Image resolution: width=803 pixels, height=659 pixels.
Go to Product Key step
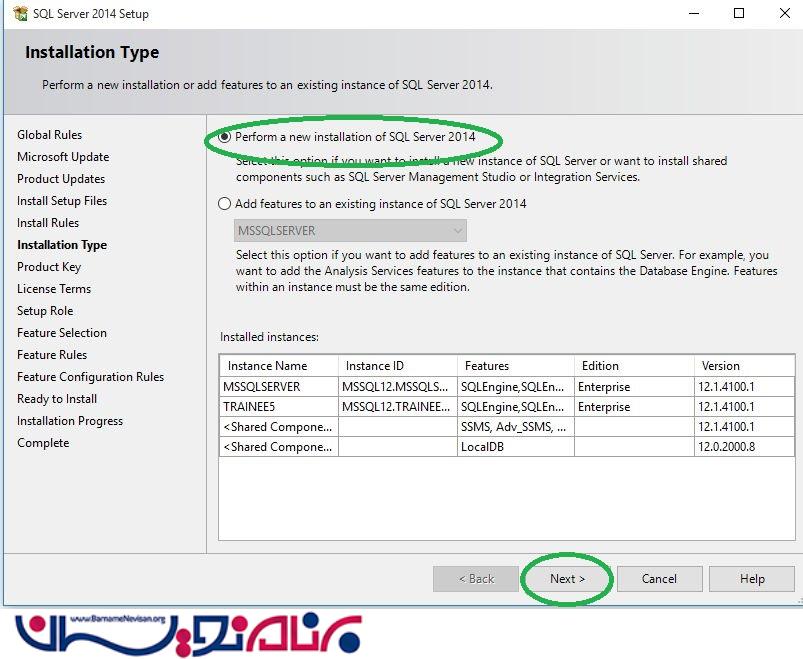pyautogui.click(x=49, y=267)
